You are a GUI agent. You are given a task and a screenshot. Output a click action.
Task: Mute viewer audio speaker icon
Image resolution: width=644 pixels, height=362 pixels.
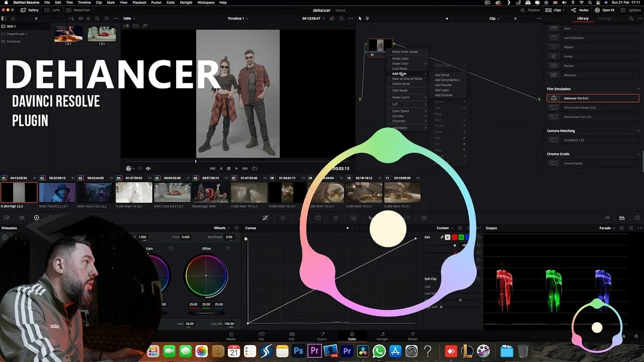coord(148,168)
